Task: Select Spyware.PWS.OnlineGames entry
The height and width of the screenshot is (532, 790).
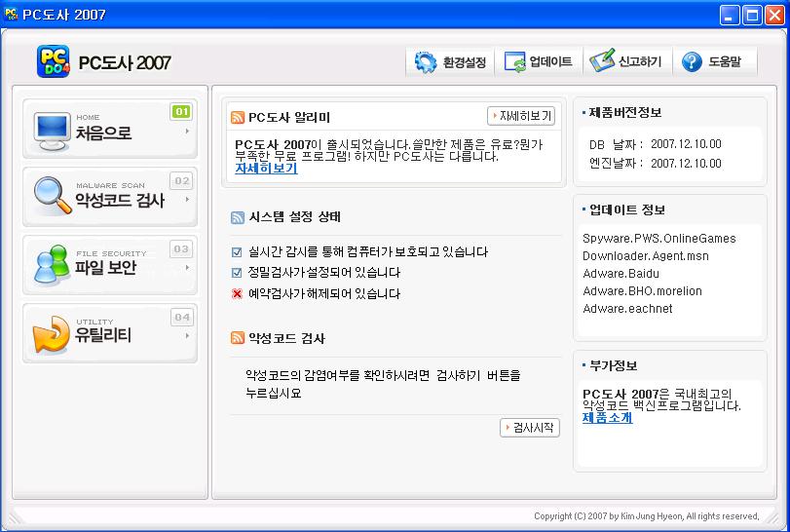Action: click(659, 239)
